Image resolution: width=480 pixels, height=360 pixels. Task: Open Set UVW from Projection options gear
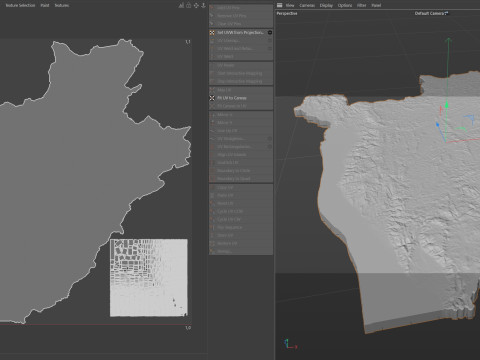[270, 32]
